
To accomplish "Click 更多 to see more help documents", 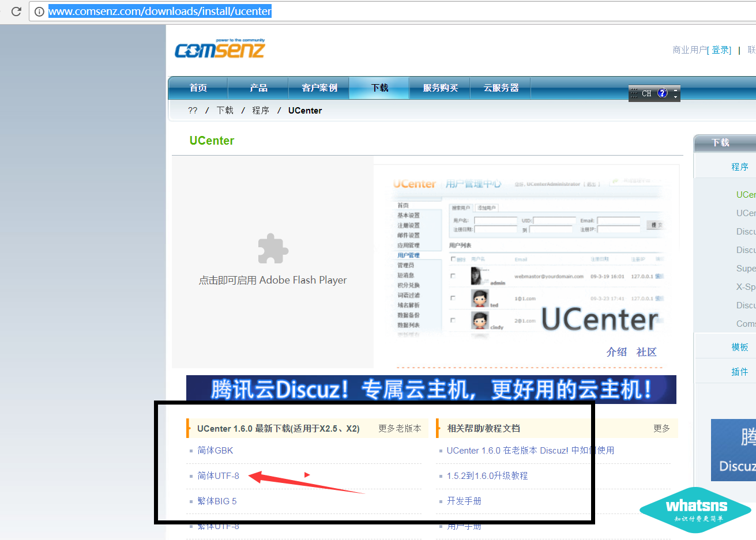I will click(x=662, y=428).
